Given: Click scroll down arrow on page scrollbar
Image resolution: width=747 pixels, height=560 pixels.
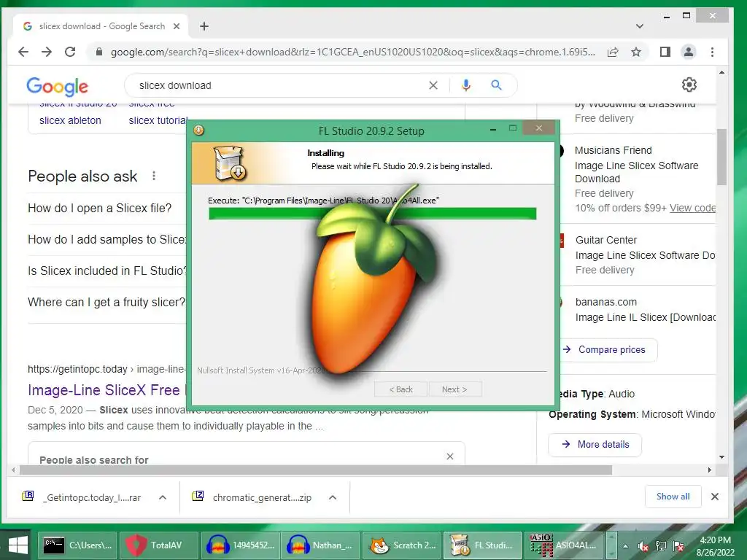Looking at the screenshot, I should point(721,456).
